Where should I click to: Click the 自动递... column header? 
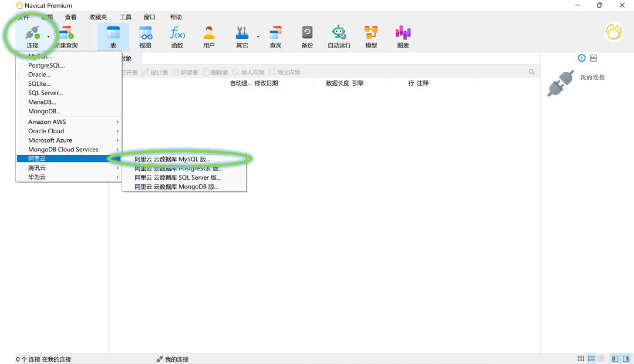241,83
